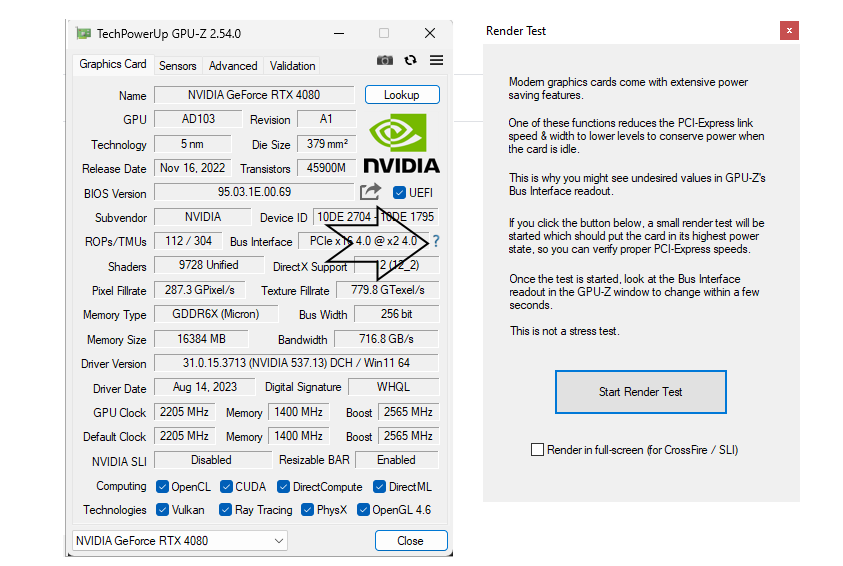Enable Render in full-screen checkbox
843x566 pixels.
537,449
